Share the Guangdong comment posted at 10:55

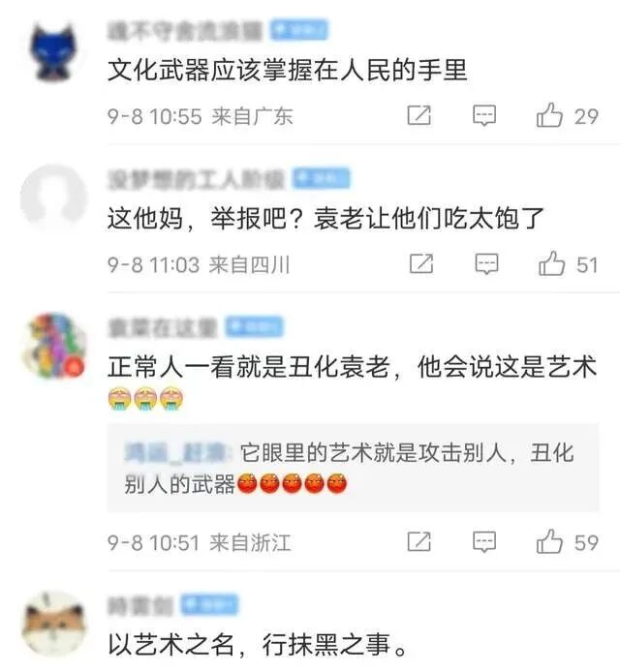click(x=418, y=115)
